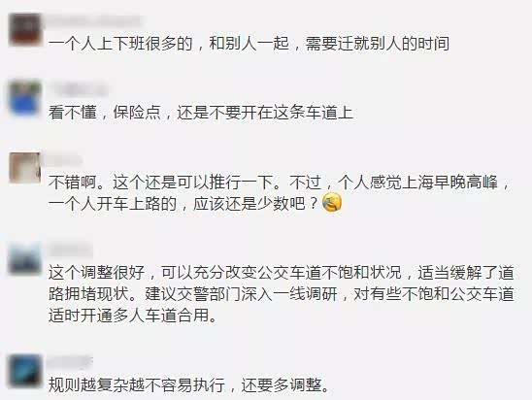Select the comment beginning 这个调整很好
Image resolution: width=532 pixels, height=400 pixels.
[x=282, y=294]
